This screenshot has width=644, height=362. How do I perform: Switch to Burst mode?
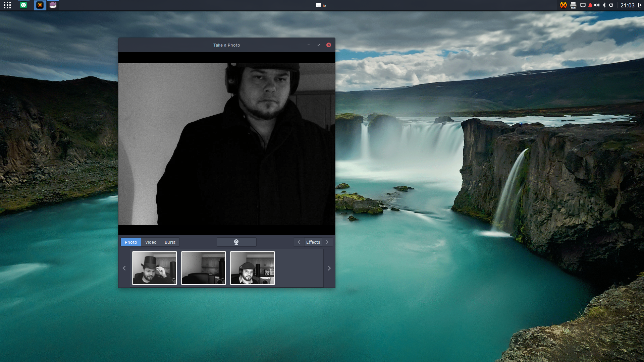pos(170,242)
